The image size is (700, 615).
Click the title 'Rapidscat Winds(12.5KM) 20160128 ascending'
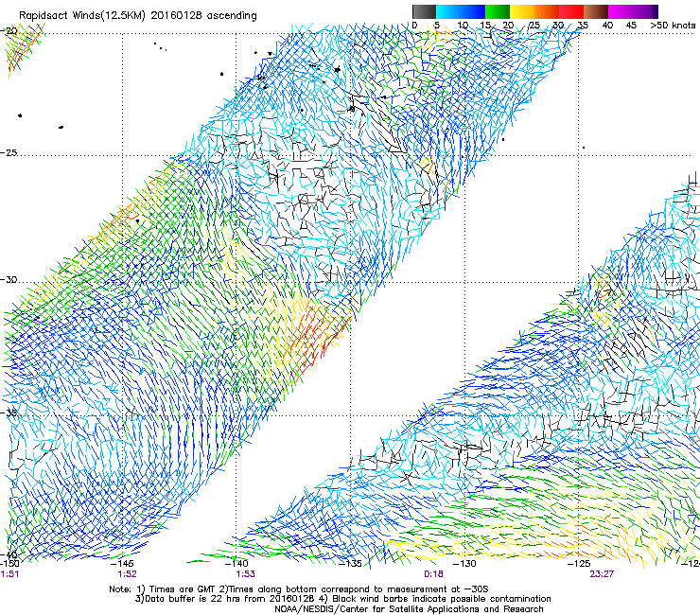pyautogui.click(x=137, y=16)
